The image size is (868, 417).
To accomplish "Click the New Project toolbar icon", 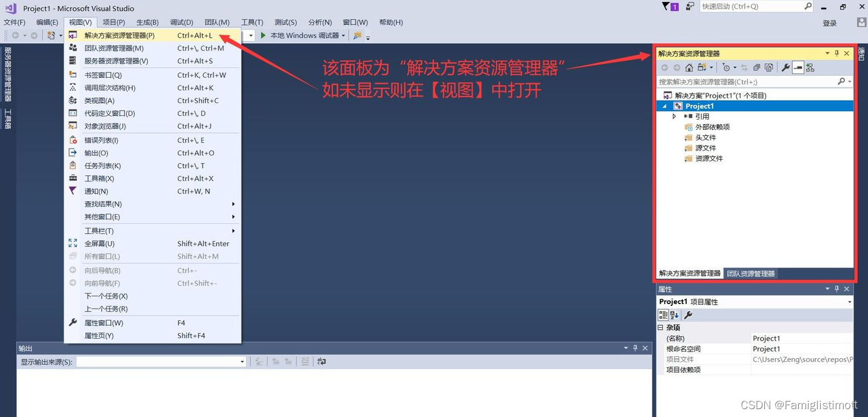I will click(51, 35).
